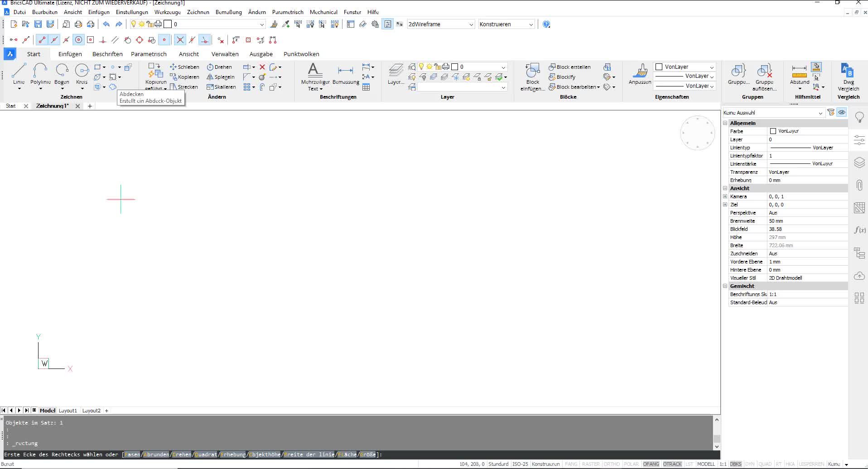Open the Bemaßung menu
The height and width of the screenshot is (469, 868).
click(x=228, y=12)
